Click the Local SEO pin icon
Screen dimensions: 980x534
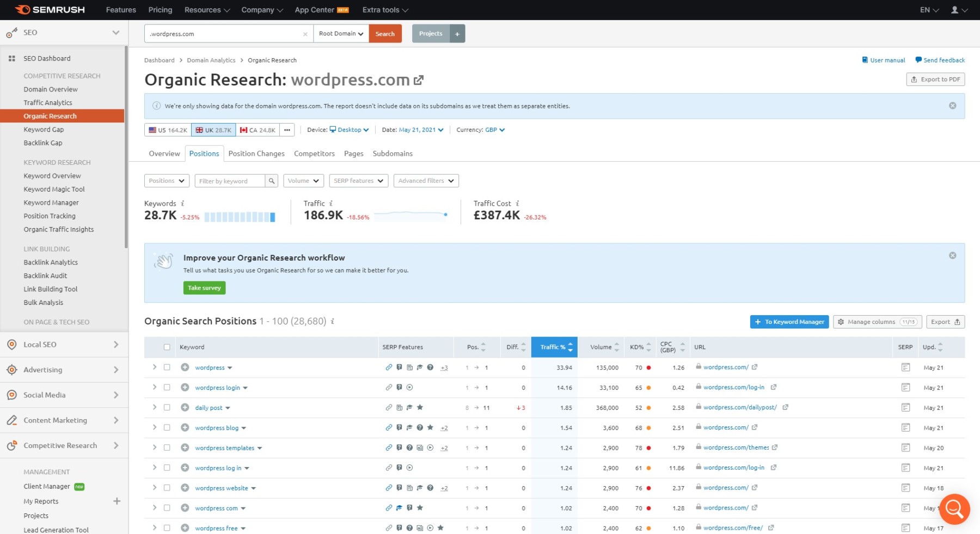click(x=11, y=345)
